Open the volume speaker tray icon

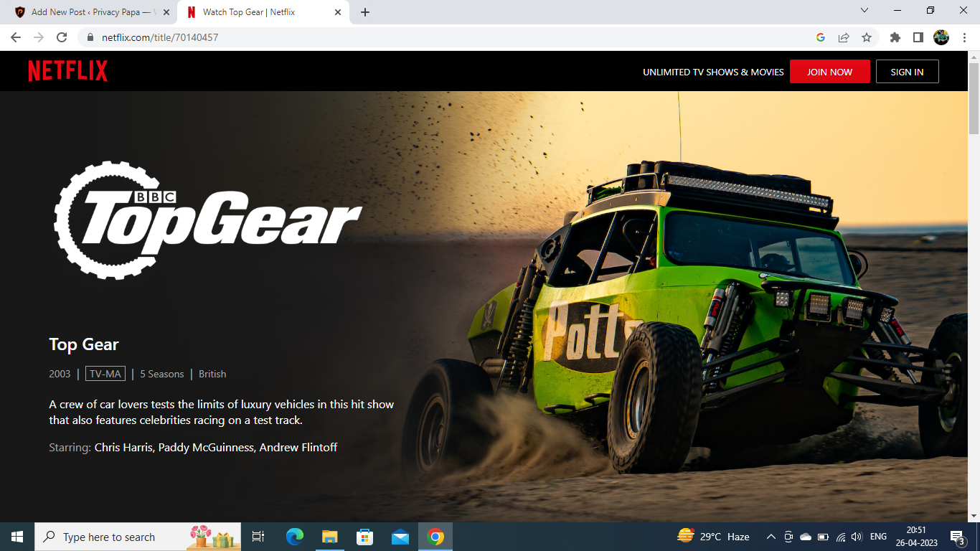pos(857,537)
